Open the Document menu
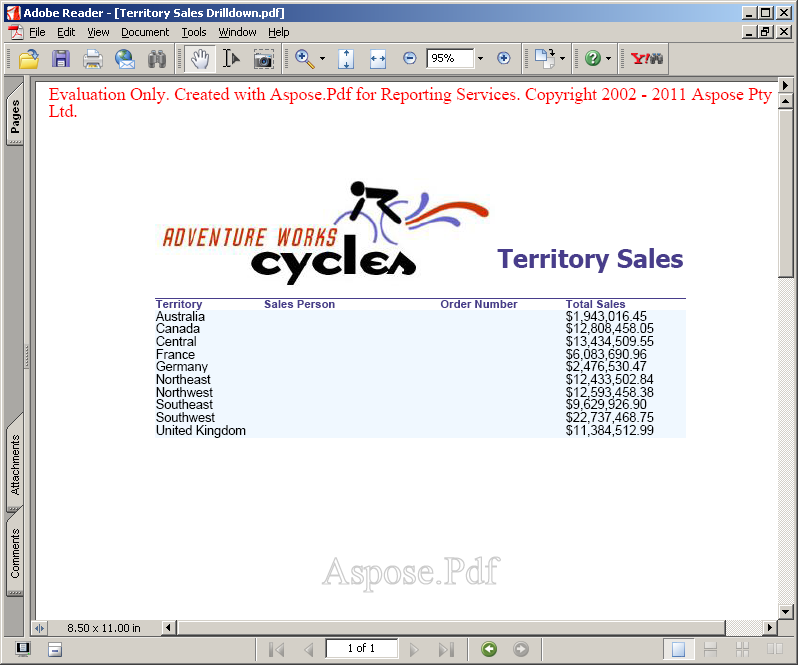This screenshot has width=798, height=665. tap(145, 32)
